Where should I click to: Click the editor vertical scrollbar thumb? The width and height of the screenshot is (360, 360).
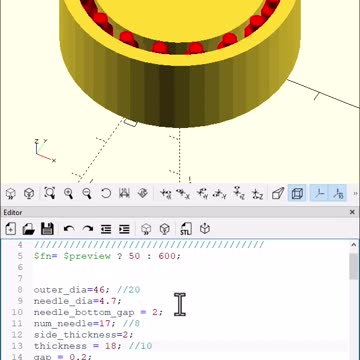click(354, 266)
